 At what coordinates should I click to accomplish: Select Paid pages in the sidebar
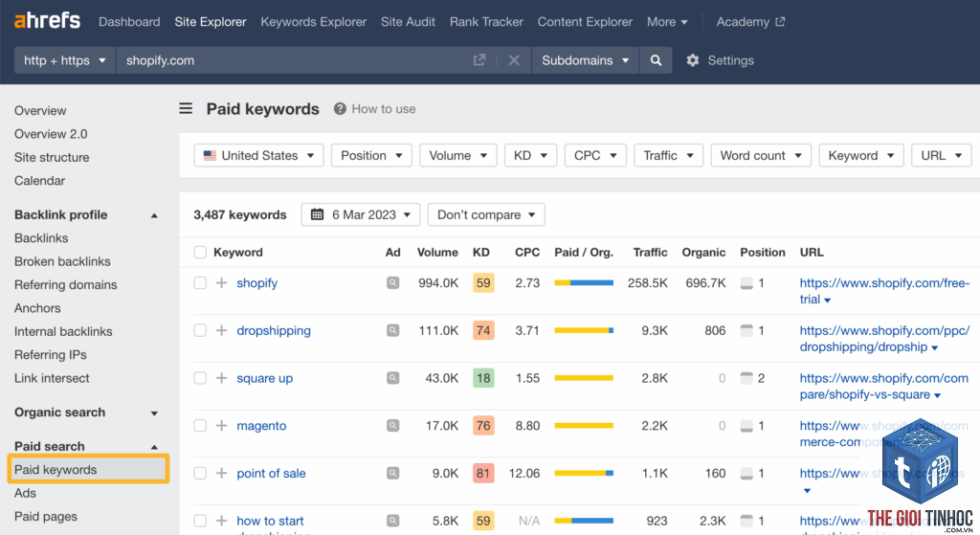(x=46, y=517)
